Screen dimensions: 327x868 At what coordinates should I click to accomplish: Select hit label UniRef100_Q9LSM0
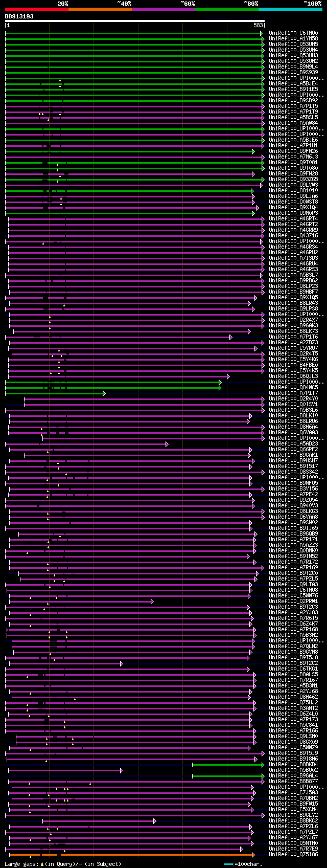[x=293, y=737]
